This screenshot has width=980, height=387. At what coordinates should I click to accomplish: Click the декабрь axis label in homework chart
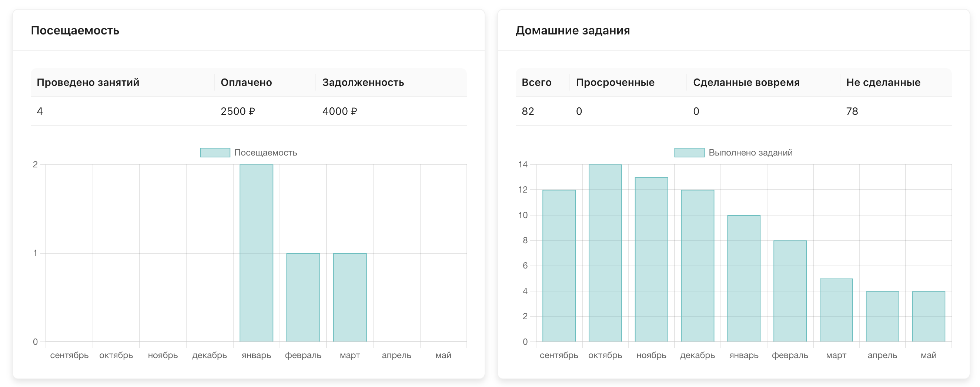[698, 355]
